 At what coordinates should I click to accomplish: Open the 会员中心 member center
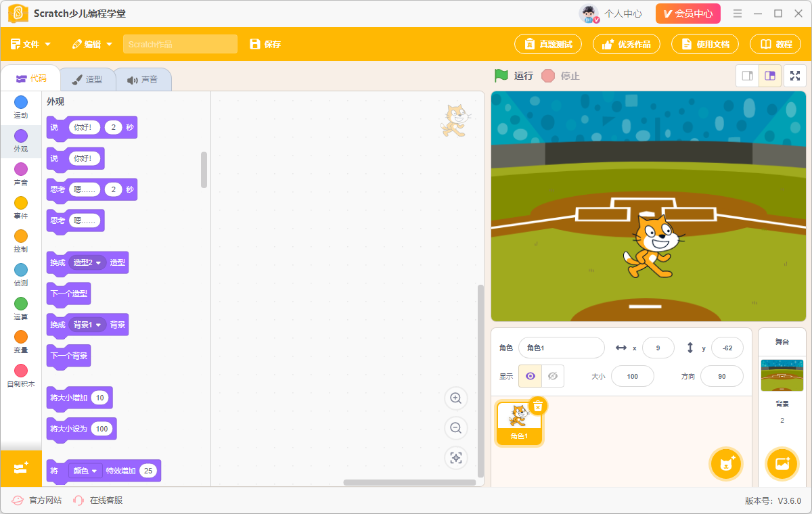pos(688,14)
